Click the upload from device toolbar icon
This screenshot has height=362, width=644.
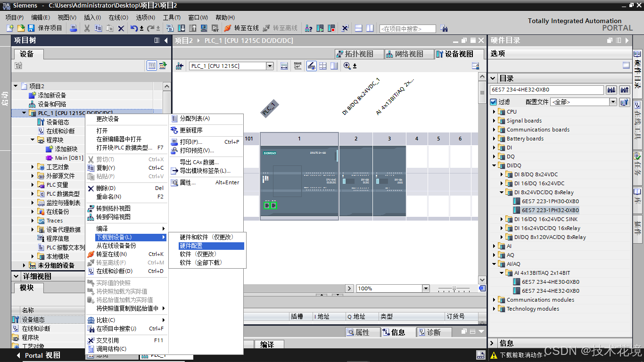(x=193, y=28)
